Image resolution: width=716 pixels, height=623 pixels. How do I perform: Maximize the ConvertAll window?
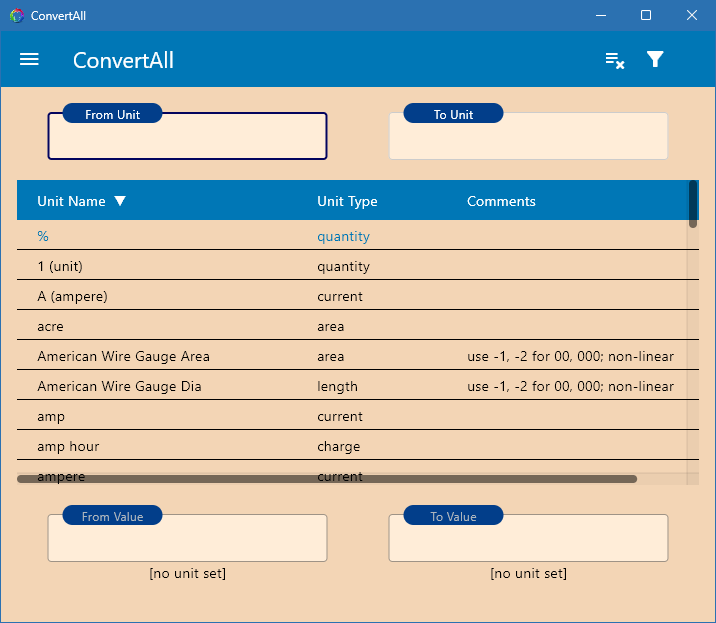[x=646, y=15]
